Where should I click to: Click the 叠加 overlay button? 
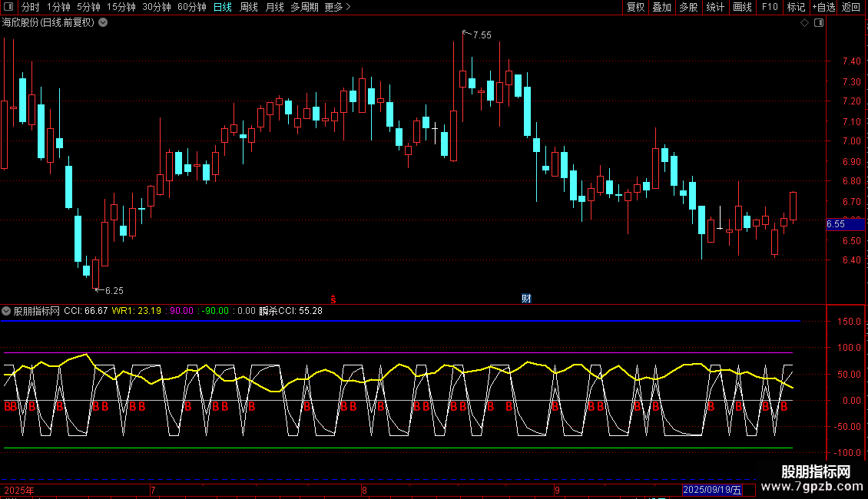coord(661,7)
